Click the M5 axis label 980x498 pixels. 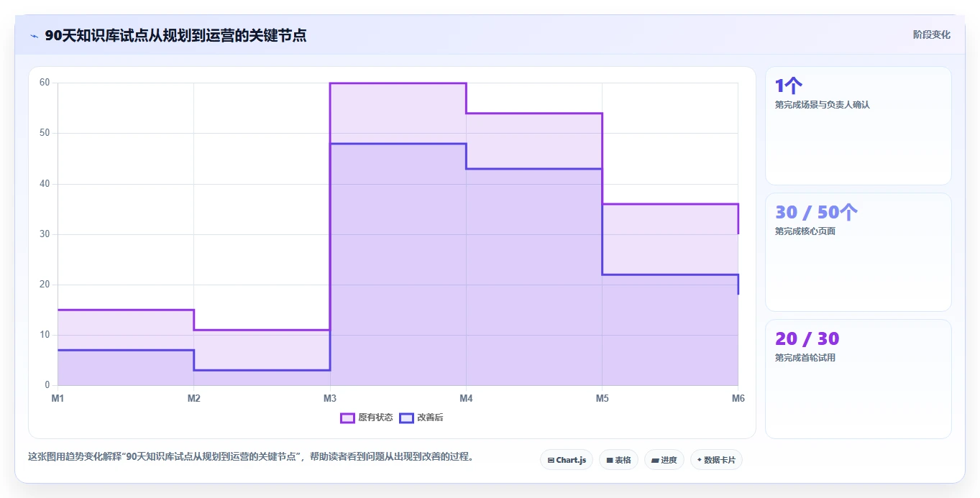602,398
